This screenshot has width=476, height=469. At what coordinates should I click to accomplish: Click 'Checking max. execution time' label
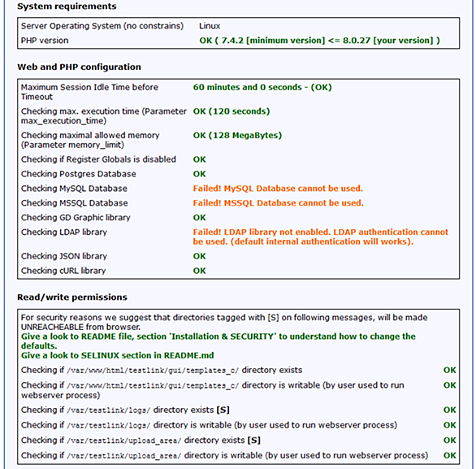[x=103, y=116]
